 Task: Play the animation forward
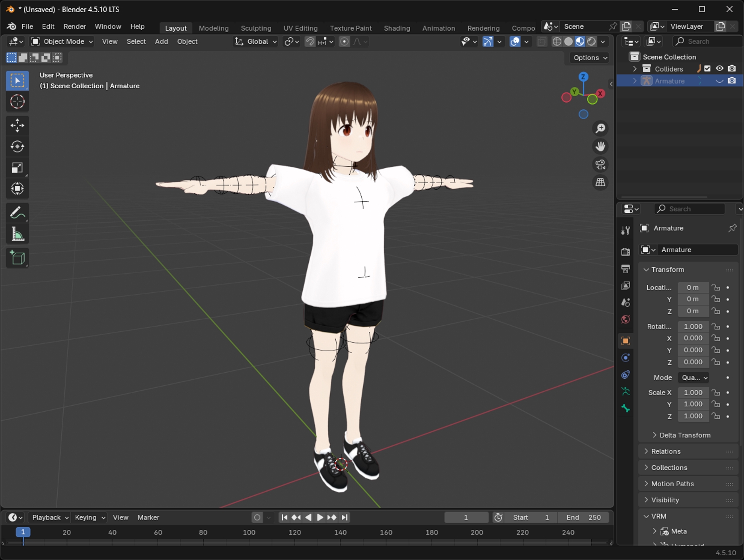click(320, 517)
